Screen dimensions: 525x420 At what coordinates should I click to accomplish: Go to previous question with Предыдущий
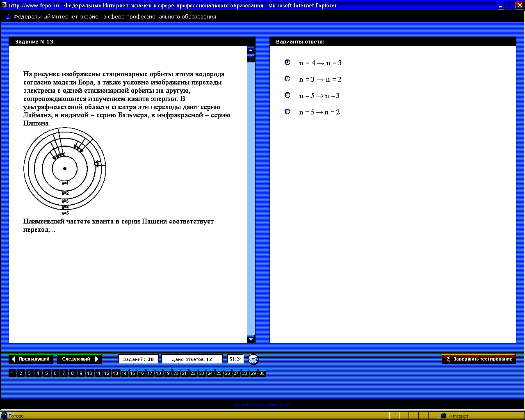[x=31, y=359]
